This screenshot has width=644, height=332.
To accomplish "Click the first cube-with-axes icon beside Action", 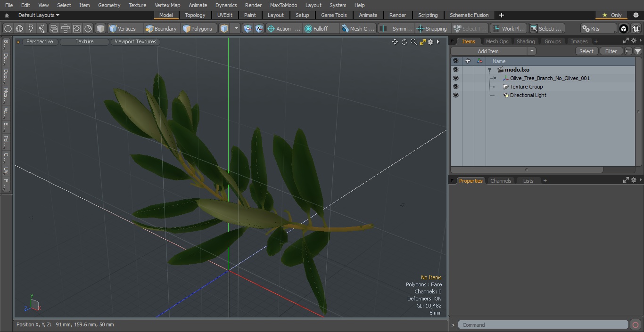I will (x=248, y=29).
